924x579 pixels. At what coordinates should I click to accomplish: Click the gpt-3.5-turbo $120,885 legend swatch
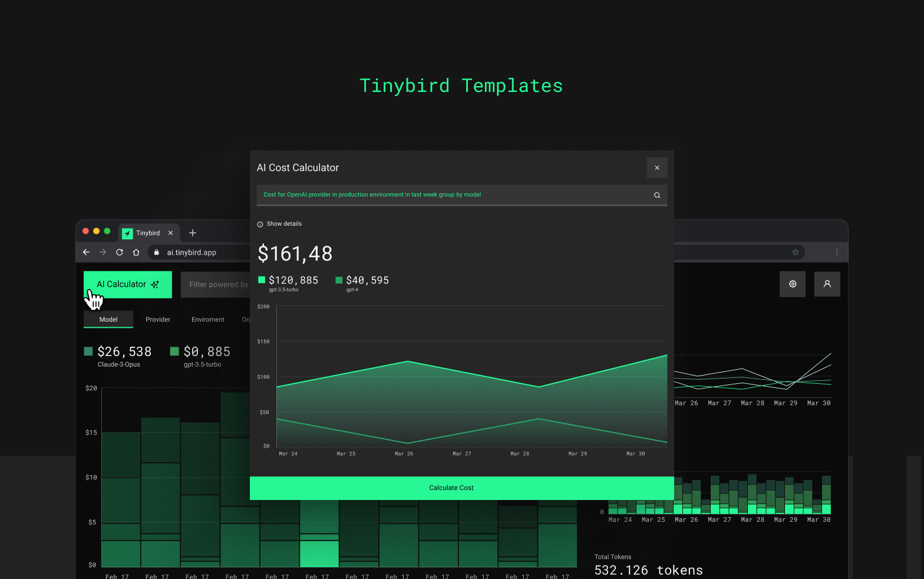(262, 280)
